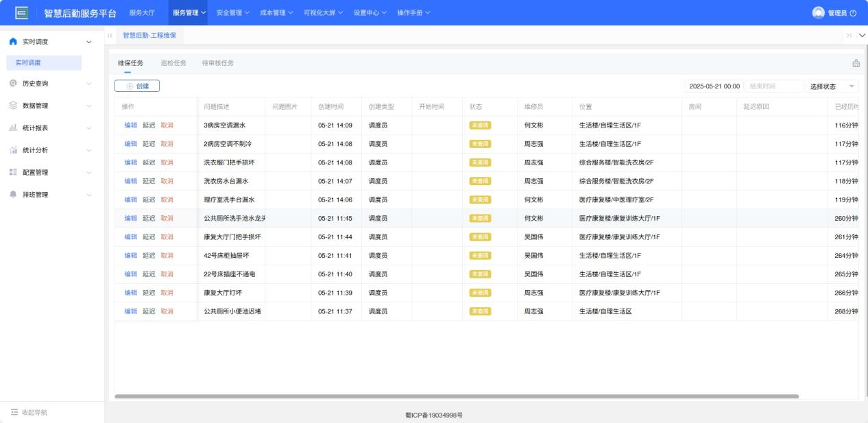Click 取消 for 22号床插座不通电 row
Screen dimensions: 868x423
[167, 274]
